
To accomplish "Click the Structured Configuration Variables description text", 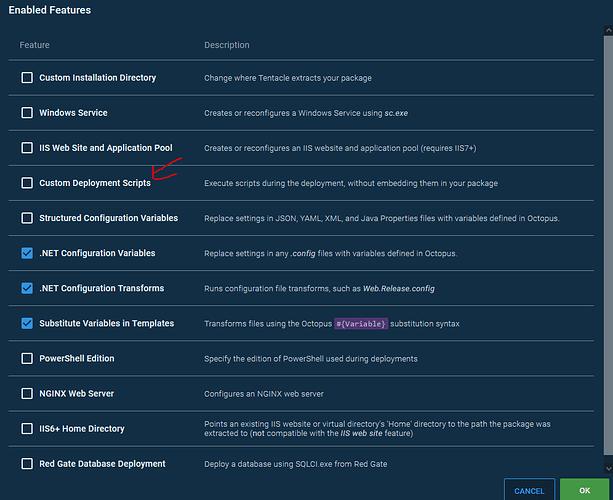I will [x=380, y=218].
